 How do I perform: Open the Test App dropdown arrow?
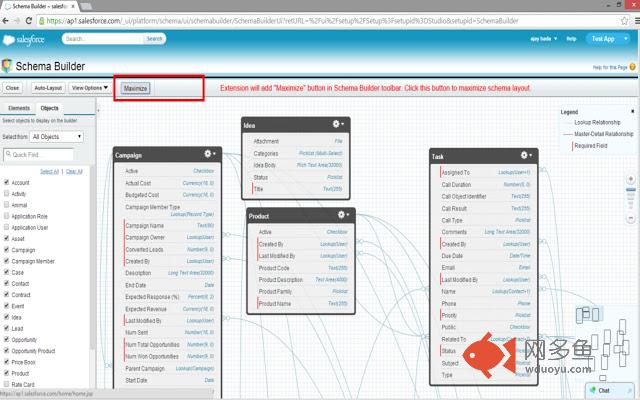[626, 39]
